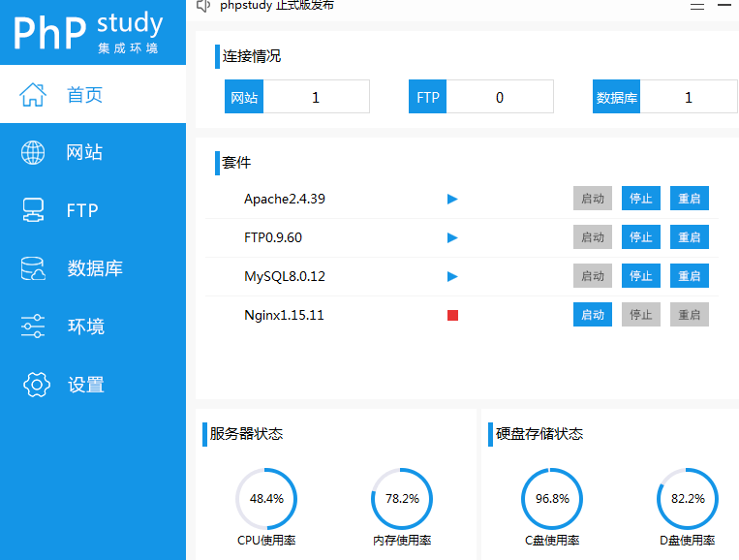Click the blue 数据库 connection label
The image size is (739, 560).
pyautogui.click(x=616, y=97)
